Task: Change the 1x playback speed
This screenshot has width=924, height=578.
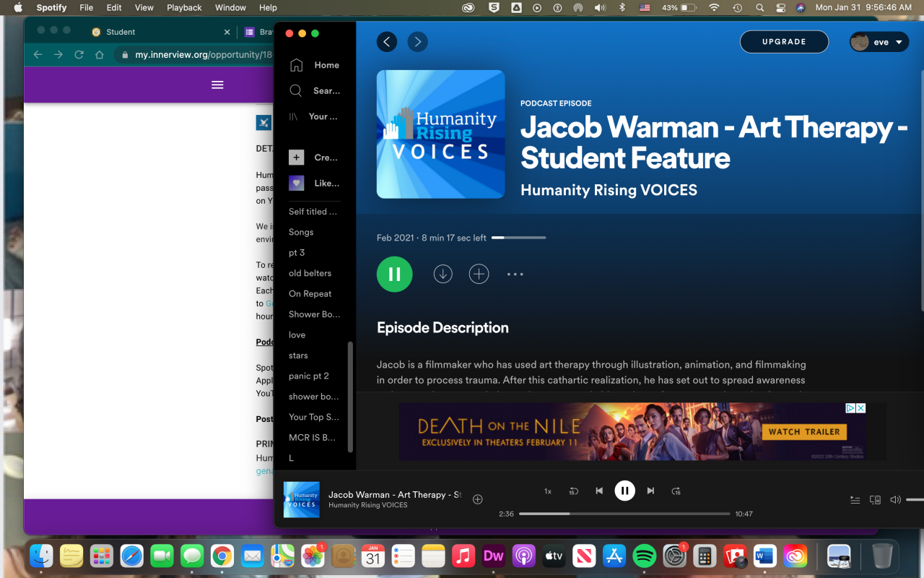Action: (x=548, y=491)
